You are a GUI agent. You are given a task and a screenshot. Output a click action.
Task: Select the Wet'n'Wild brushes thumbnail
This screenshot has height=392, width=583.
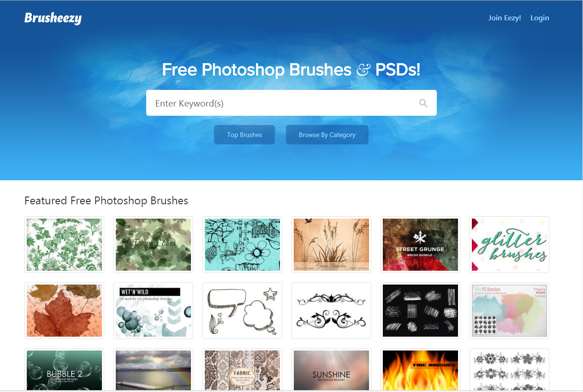pyautogui.click(x=153, y=310)
